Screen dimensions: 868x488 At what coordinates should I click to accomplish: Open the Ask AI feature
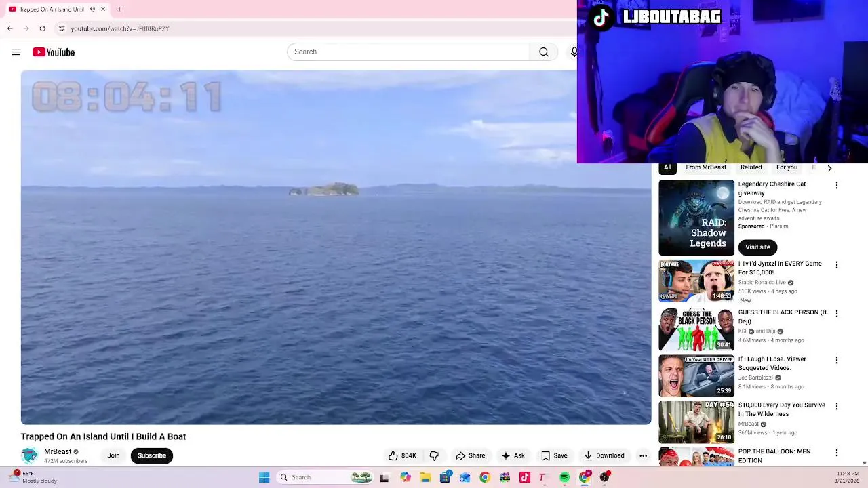pyautogui.click(x=513, y=455)
